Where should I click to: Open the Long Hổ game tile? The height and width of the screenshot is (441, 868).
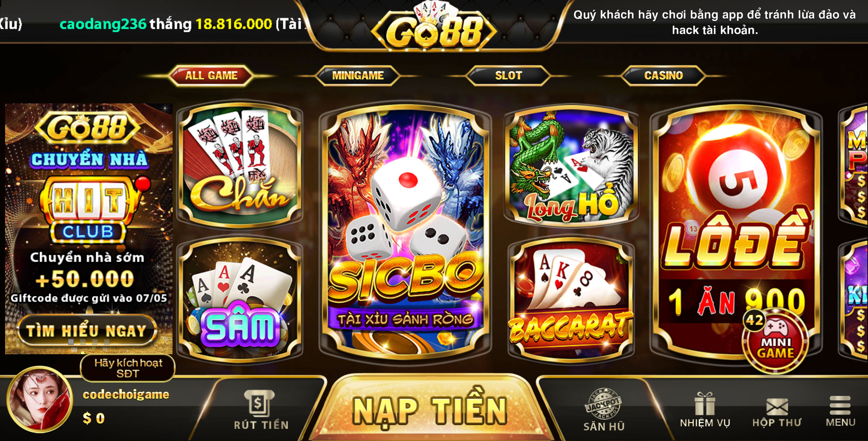(572, 165)
